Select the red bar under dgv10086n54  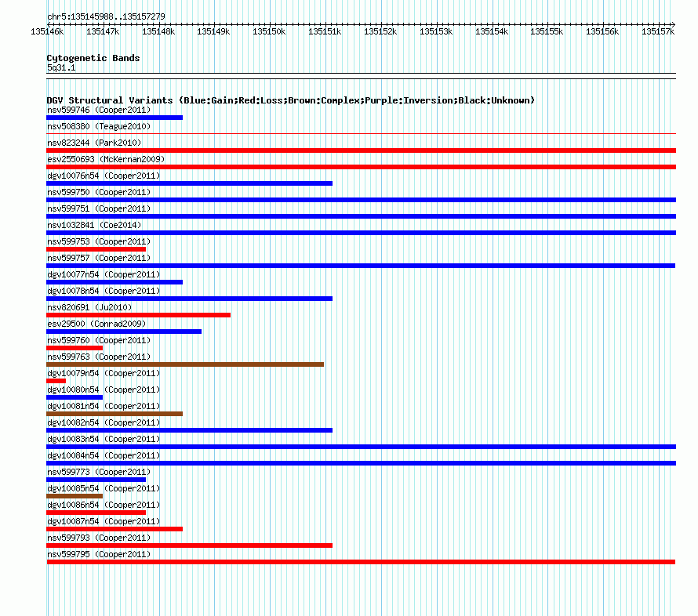pos(96,513)
